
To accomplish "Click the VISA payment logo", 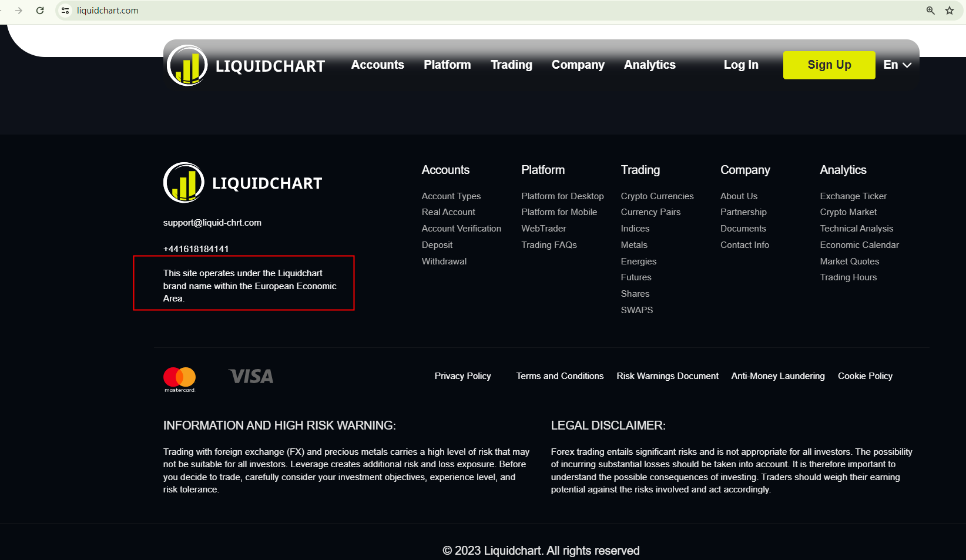I will tap(251, 377).
